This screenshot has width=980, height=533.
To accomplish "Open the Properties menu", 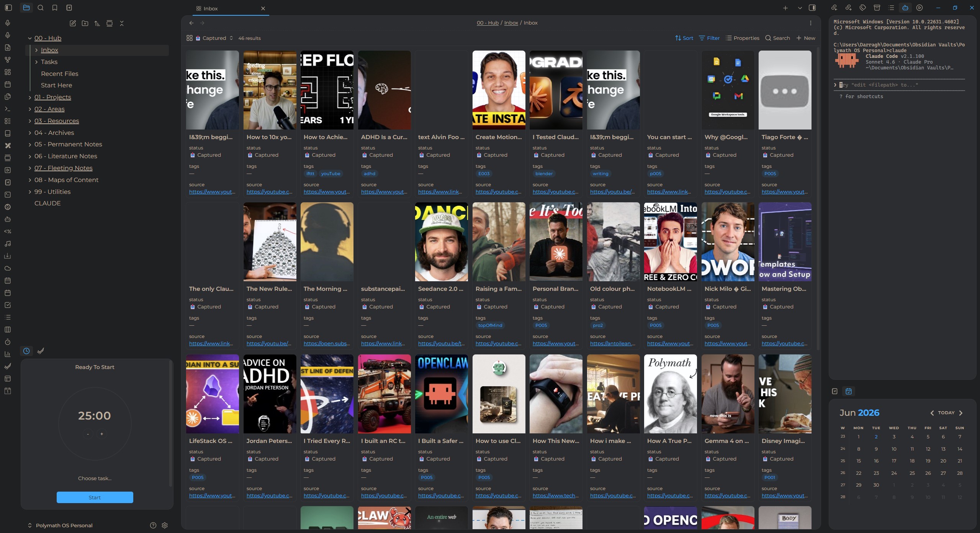I will (743, 38).
